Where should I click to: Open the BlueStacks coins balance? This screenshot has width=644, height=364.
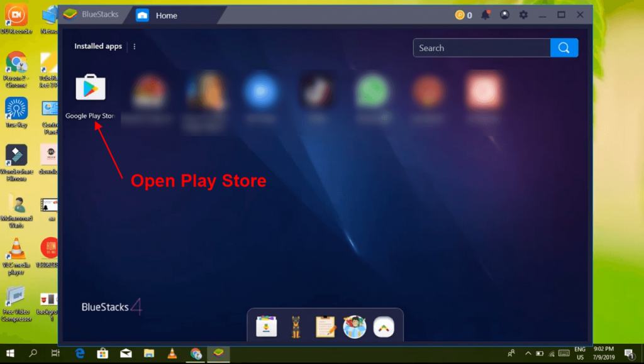point(464,15)
